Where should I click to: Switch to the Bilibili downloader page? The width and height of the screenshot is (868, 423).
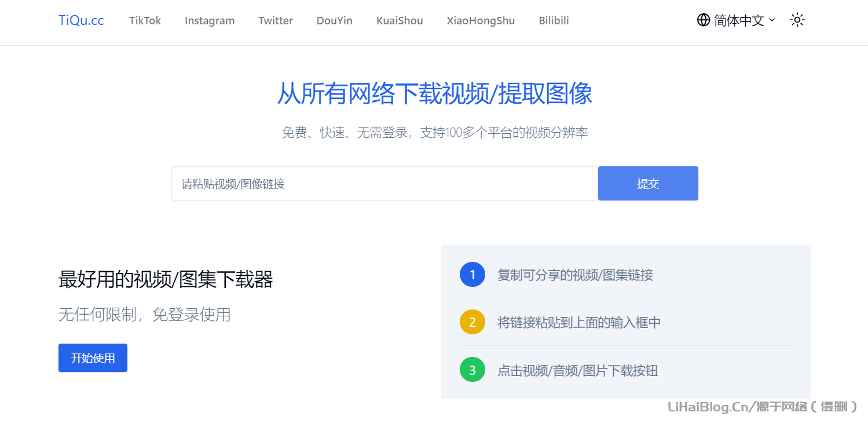(554, 21)
